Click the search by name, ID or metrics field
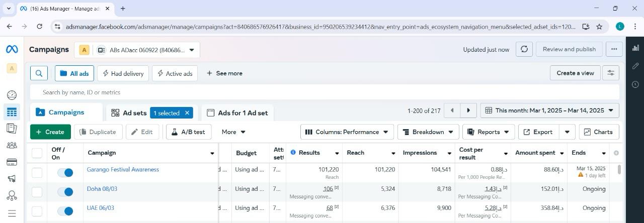644x223 pixels. pyautogui.click(x=325, y=92)
